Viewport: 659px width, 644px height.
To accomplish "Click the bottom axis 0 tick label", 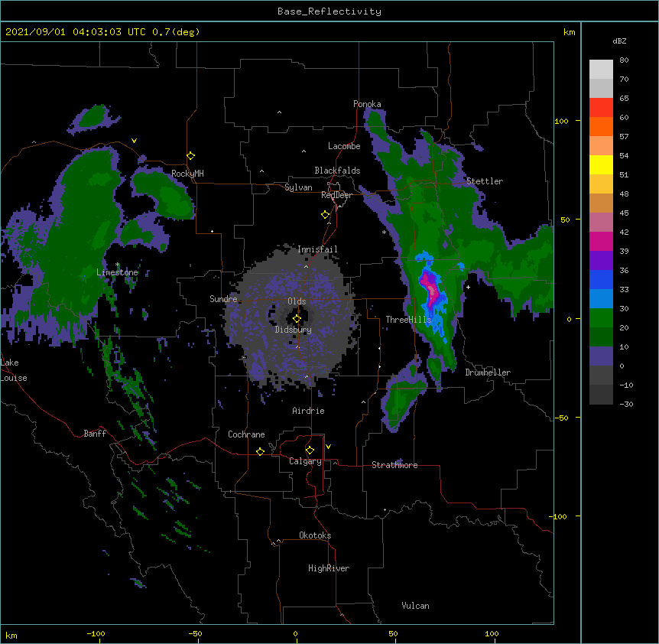I will [x=295, y=633].
